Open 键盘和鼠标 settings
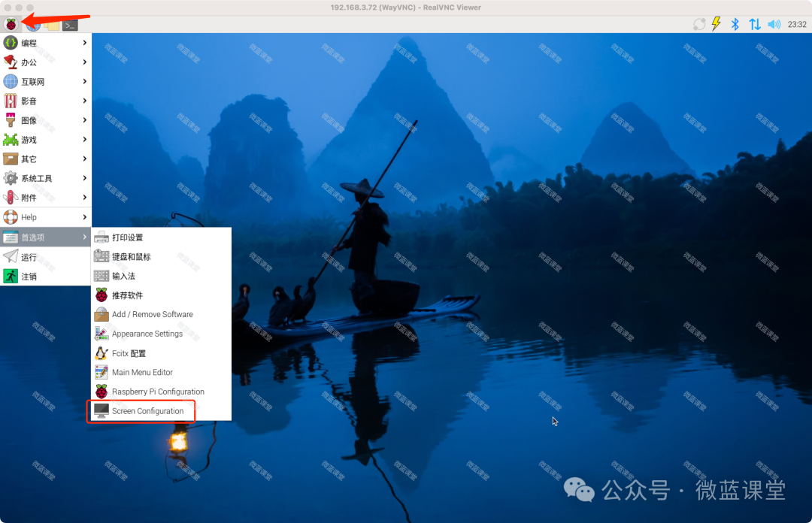The image size is (812, 523). tap(162, 257)
